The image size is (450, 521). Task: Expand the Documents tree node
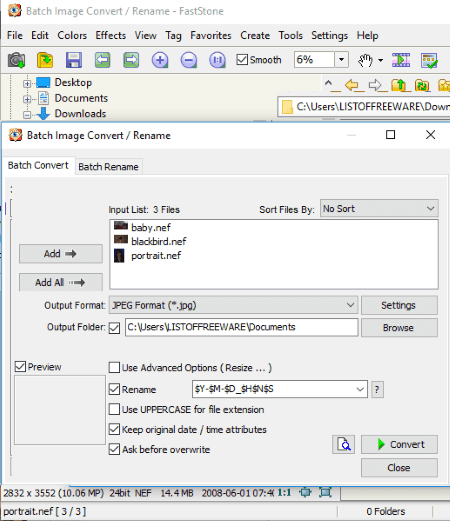27,99
